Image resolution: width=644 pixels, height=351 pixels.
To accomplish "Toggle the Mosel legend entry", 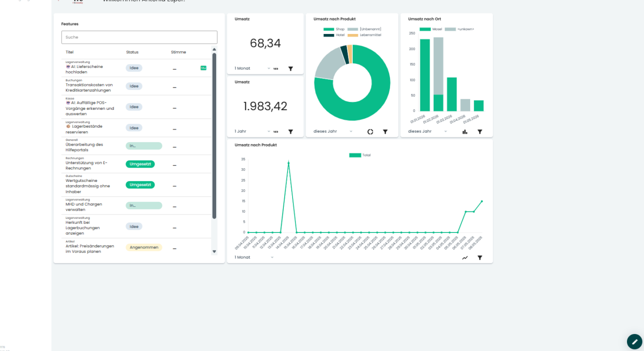I will (431, 29).
